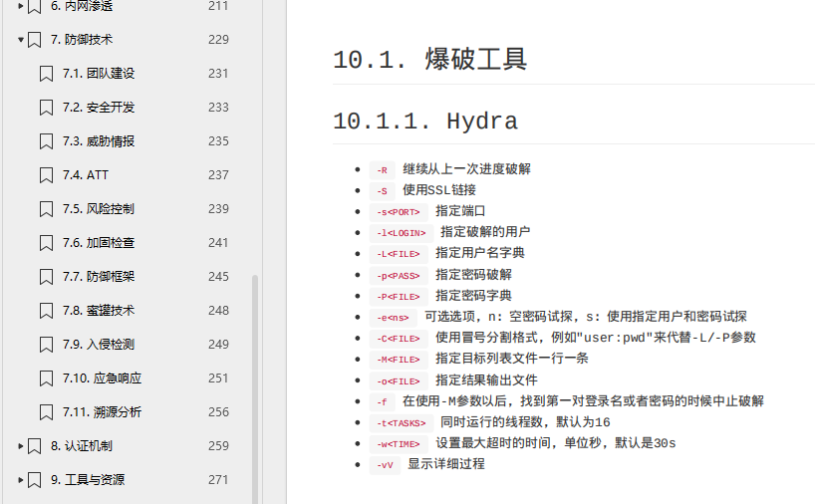Click bookmark icon beside 7.8. 蜜罐技术
Screen dimensions: 815x504
pos(46,311)
